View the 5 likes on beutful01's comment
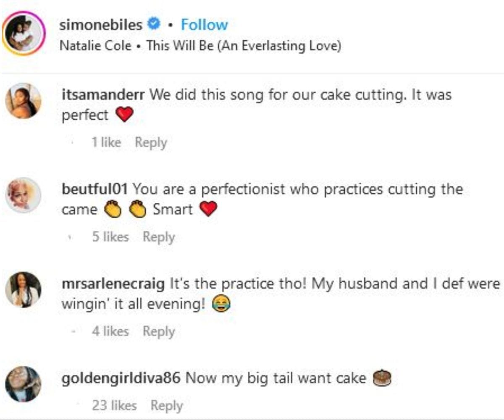The height and width of the screenshot is (420, 504). click(111, 237)
